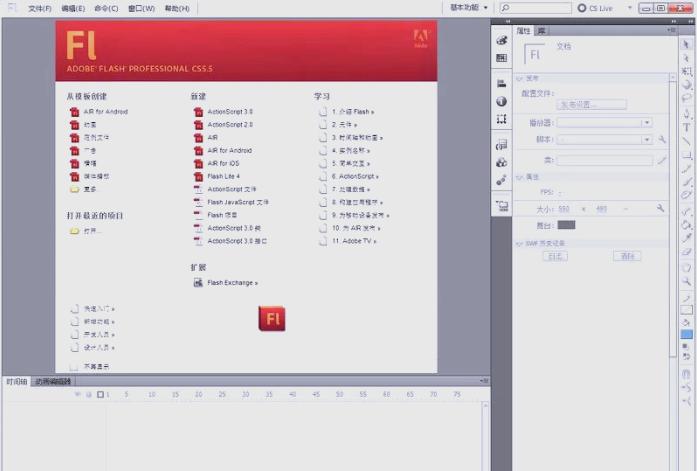Open the Flash Exchange link
The image size is (697, 471).
pyautogui.click(x=226, y=283)
